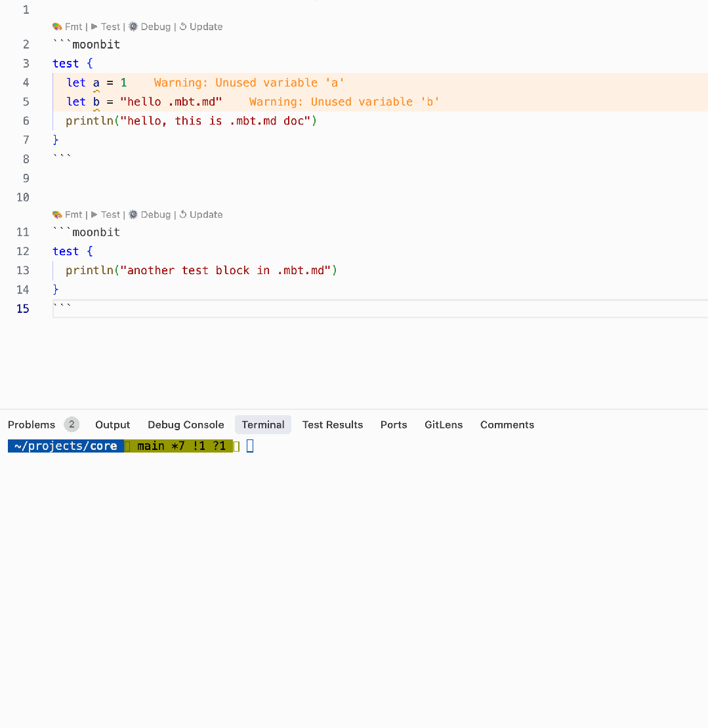Click the terminal path segment ~/projects/core

pos(66,446)
